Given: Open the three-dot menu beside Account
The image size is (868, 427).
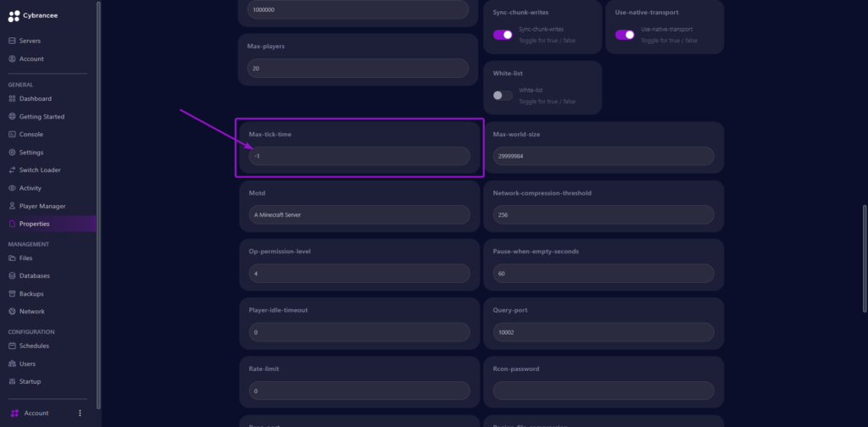Looking at the screenshot, I should coord(80,413).
